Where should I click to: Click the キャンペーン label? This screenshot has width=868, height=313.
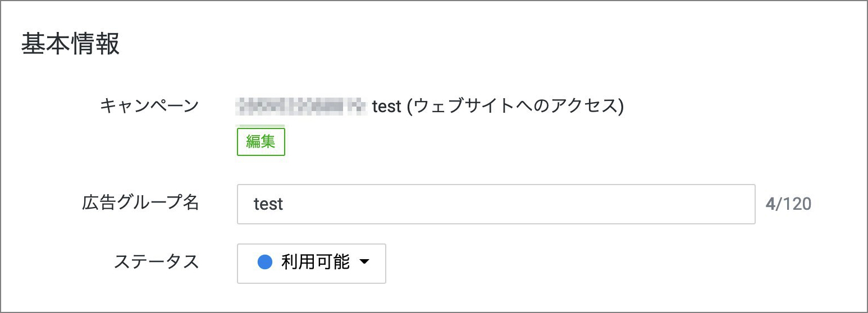point(149,105)
